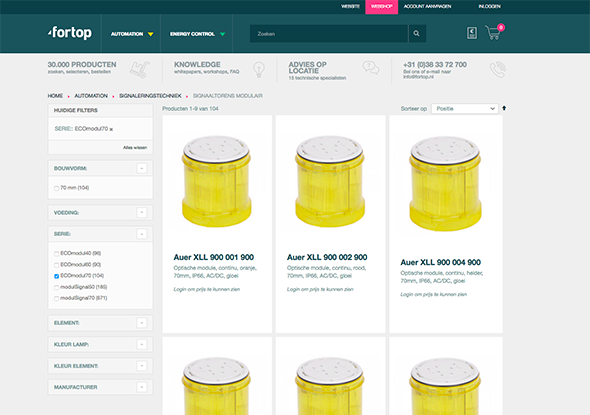
Task: Open the shopping cart icon
Action: click(x=494, y=32)
